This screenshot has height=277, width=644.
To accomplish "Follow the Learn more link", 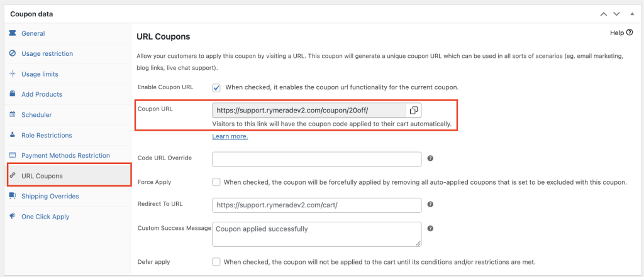I will coord(230,136).
